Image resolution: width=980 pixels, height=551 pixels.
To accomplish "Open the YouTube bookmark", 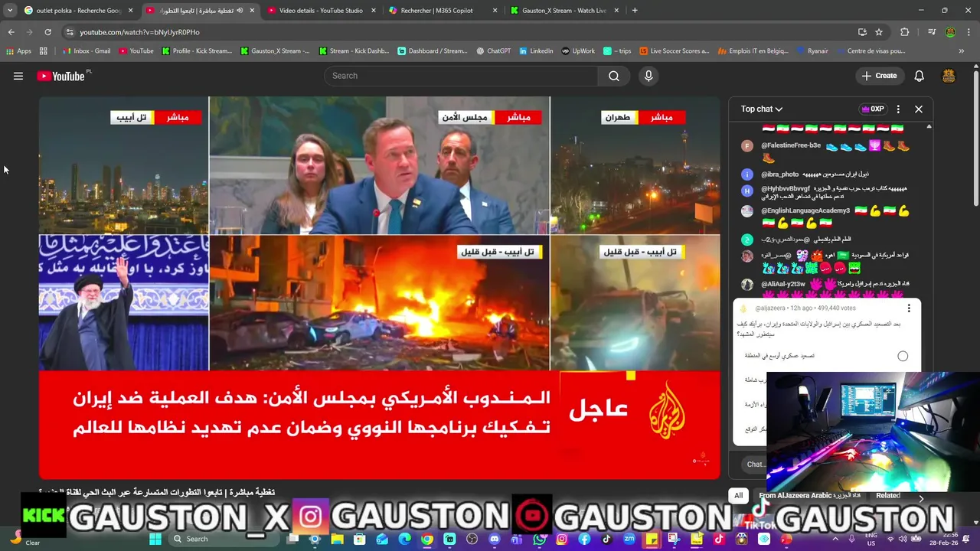I will 136,51.
